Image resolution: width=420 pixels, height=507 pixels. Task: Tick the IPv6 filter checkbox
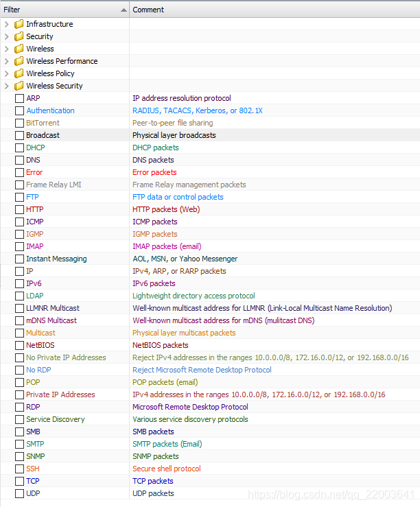click(x=19, y=283)
